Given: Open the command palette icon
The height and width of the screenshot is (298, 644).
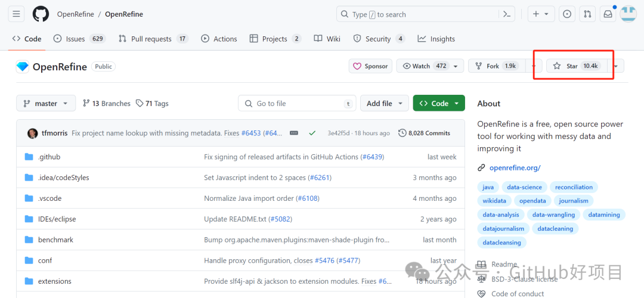Looking at the screenshot, I should (x=507, y=14).
